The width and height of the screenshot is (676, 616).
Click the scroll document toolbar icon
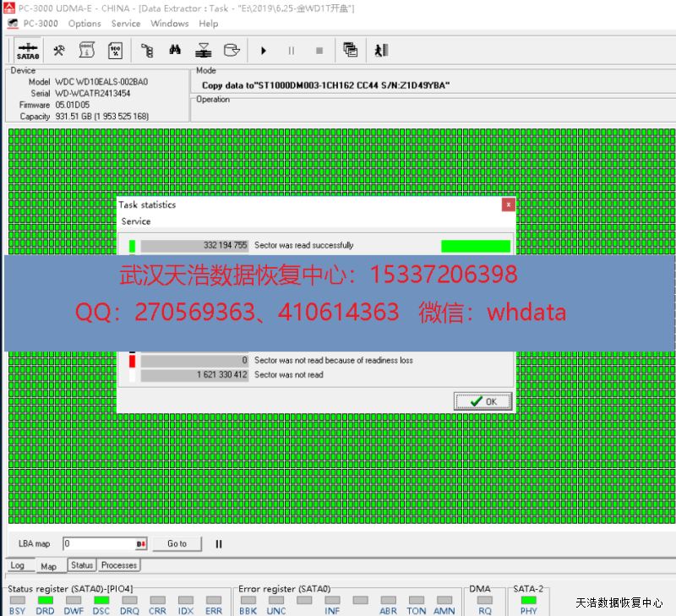pyautogui.click(x=87, y=51)
